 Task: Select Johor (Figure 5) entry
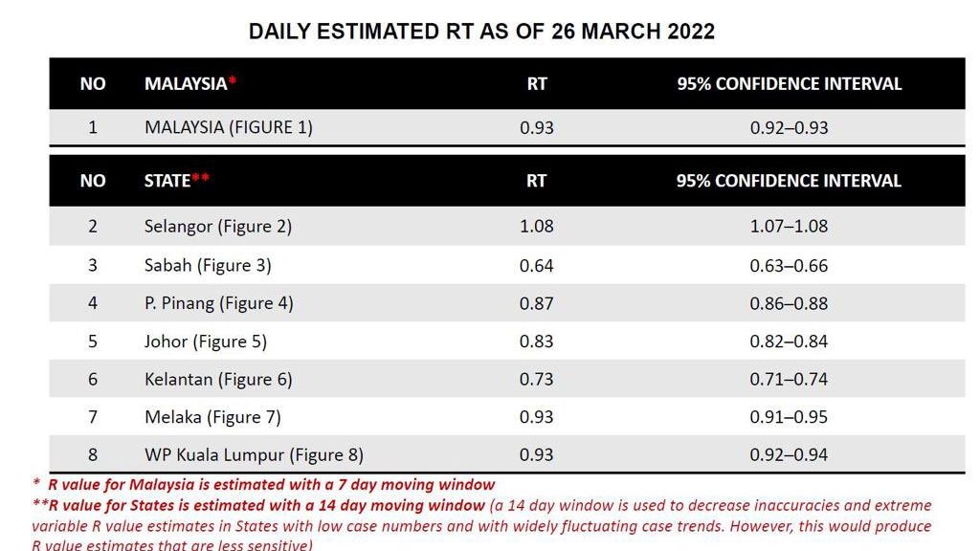(206, 342)
